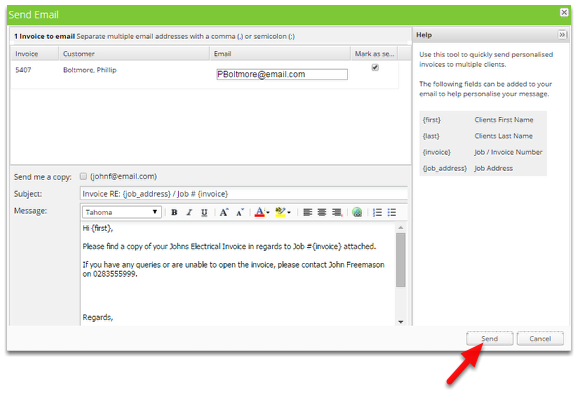Click the {job_address} field code in Help
This screenshot has height=393, width=579.
[445, 168]
